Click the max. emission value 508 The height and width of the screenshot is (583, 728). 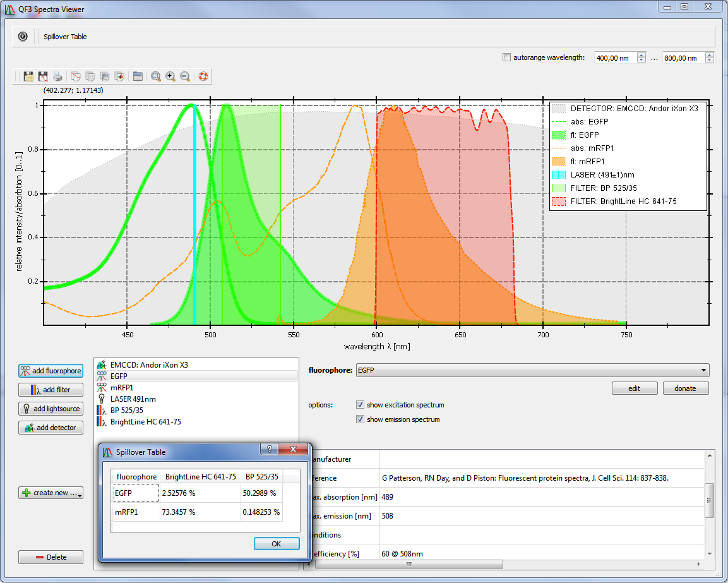tap(542, 516)
